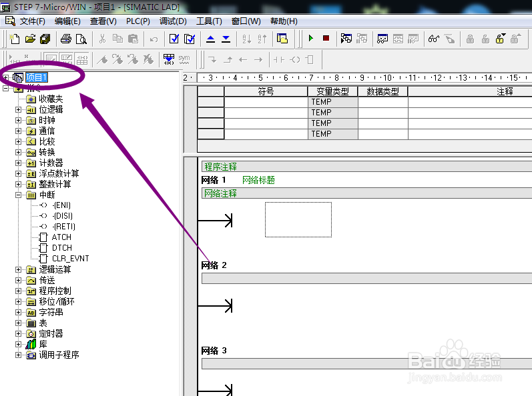Compile the current block

click(x=174, y=39)
